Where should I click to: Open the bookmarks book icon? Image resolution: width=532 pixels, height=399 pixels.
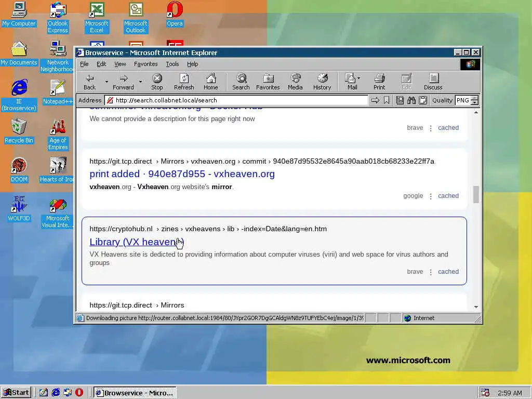400,100
